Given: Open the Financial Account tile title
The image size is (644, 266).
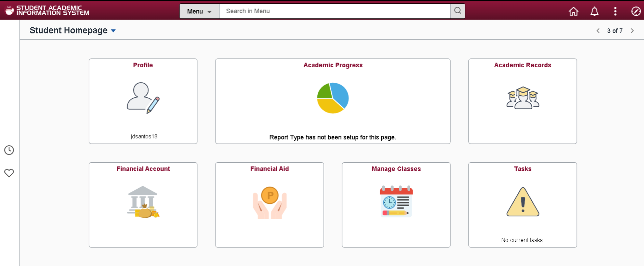Looking at the screenshot, I should (143, 169).
